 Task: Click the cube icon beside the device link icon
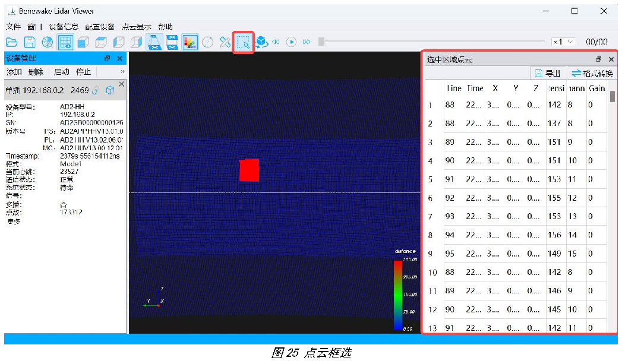point(110,90)
